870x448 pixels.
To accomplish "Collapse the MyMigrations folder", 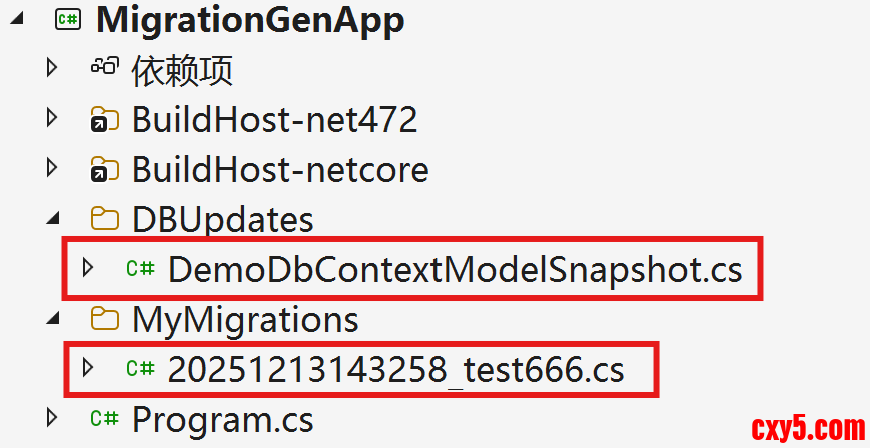I will [52, 319].
